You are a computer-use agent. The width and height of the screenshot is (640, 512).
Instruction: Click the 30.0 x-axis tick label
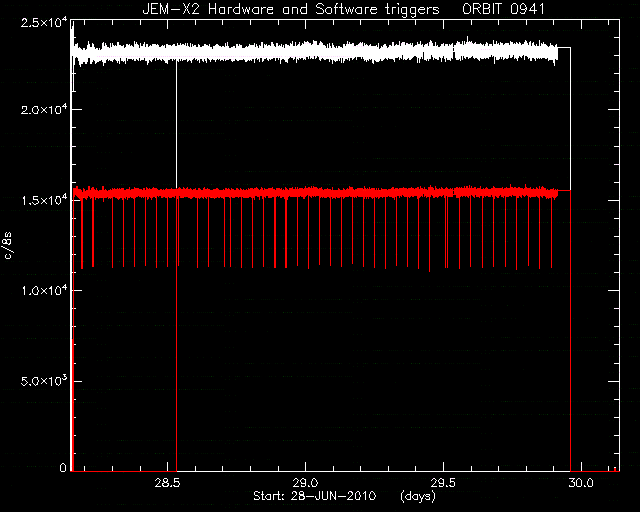(x=581, y=483)
